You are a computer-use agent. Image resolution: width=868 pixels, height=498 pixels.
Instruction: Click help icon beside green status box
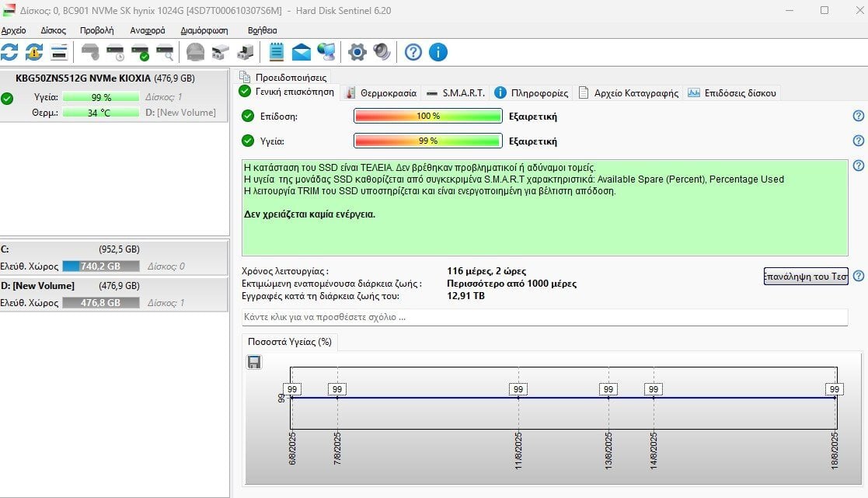point(858,165)
